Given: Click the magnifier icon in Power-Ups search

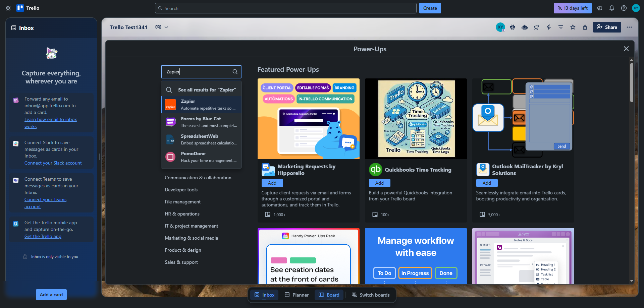Looking at the screenshot, I should click(x=235, y=72).
